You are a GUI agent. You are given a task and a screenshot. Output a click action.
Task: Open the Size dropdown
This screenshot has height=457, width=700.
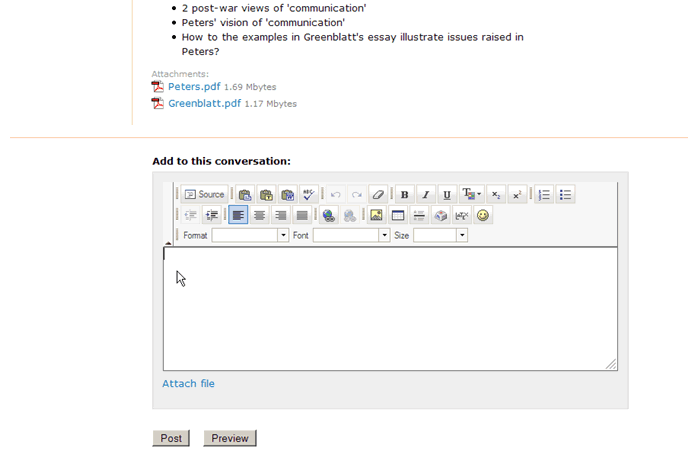pos(440,235)
